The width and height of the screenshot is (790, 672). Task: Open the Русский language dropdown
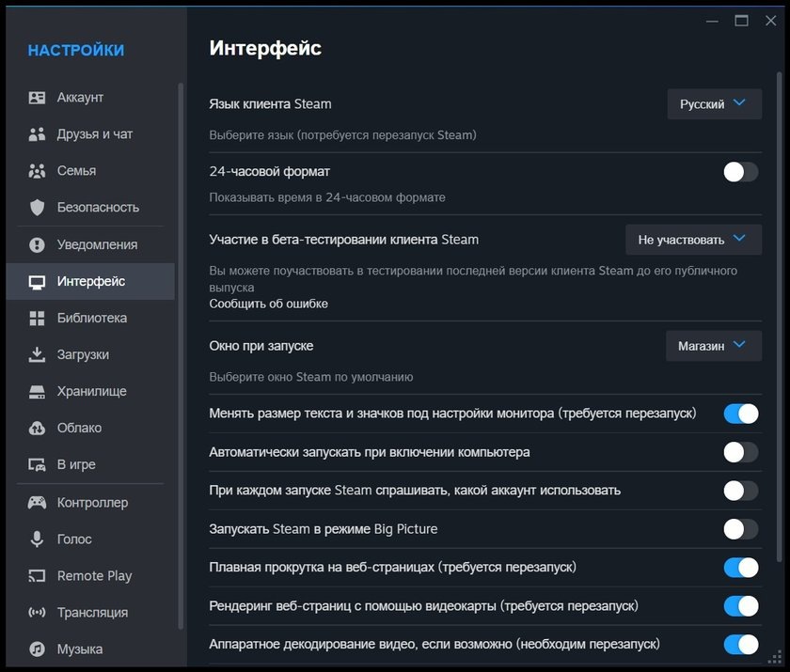point(714,104)
